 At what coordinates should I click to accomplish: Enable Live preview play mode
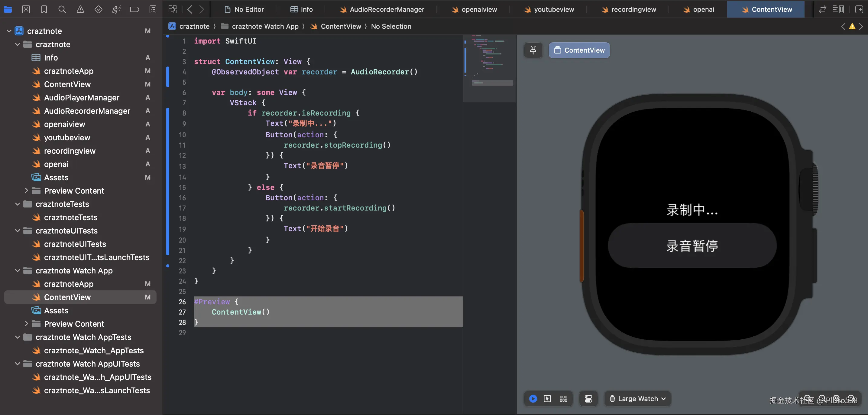point(533,399)
